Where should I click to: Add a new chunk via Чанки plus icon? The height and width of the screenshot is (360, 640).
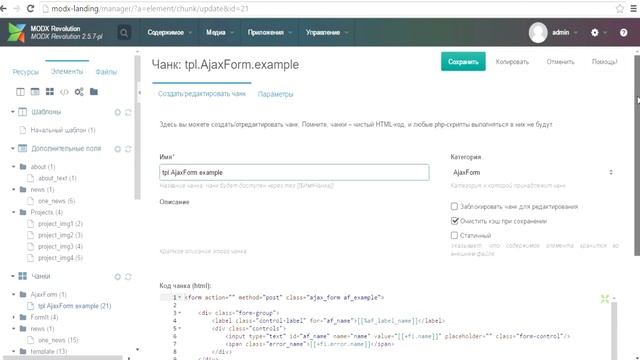(118, 277)
